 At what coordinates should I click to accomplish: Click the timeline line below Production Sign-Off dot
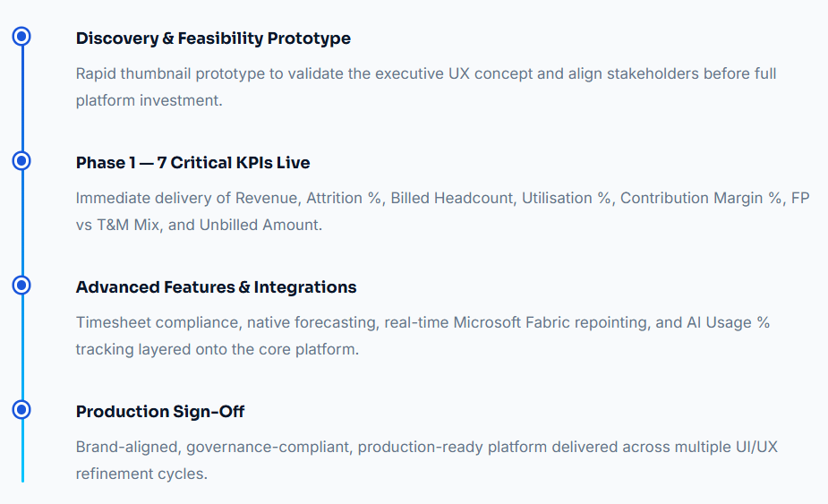(x=22, y=451)
